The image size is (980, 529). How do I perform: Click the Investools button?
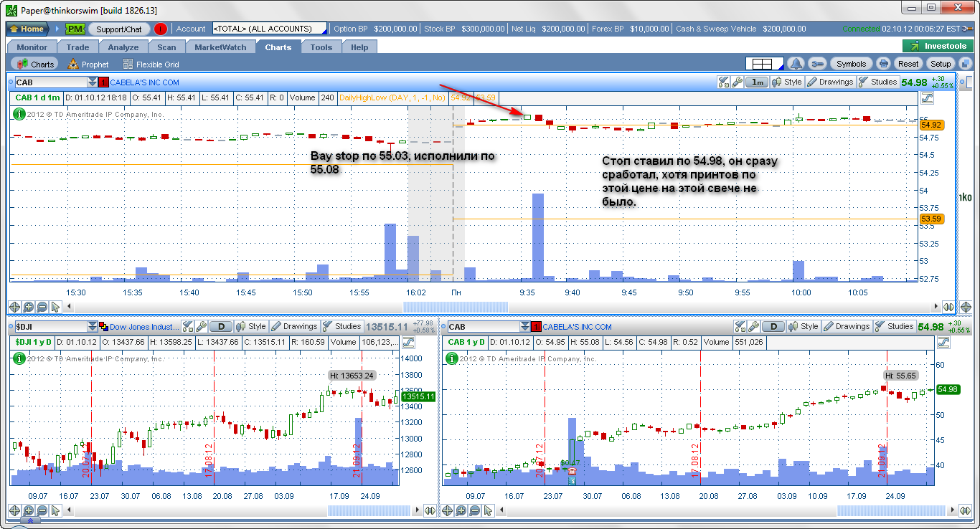[937, 46]
